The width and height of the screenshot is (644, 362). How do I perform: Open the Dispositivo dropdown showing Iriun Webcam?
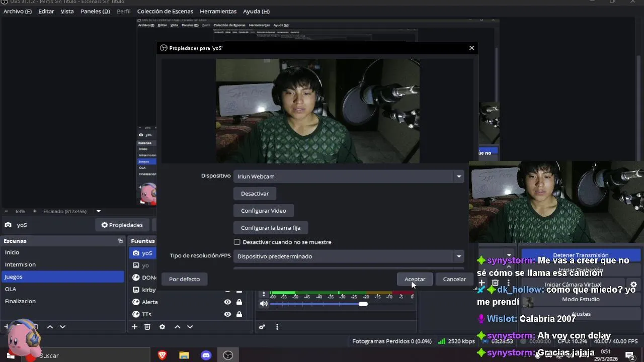coord(348,176)
